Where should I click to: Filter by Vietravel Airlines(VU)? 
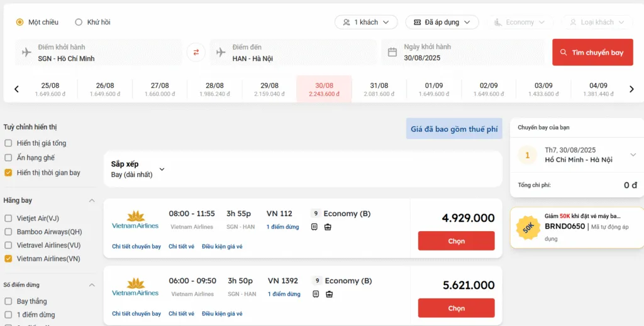pyautogui.click(x=8, y=245)
